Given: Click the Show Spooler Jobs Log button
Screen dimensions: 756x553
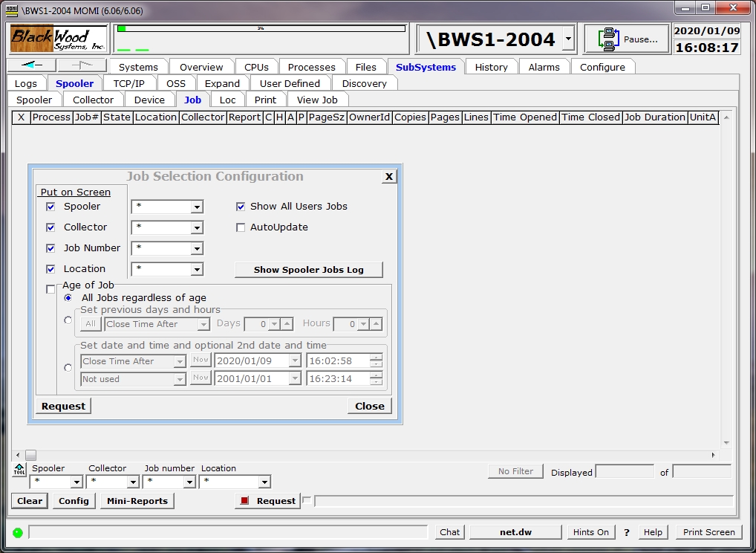Looking at the screenshot, I should (x=308, y=269).
